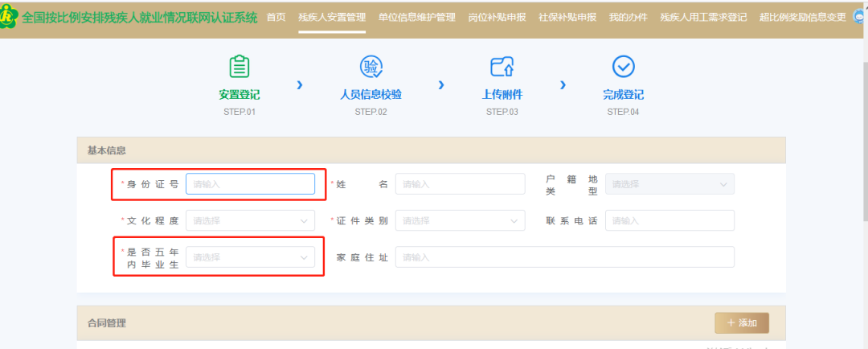Open the 残疾人用工需求登记 menu
This screenshot has height=349, width=868.
703,17
